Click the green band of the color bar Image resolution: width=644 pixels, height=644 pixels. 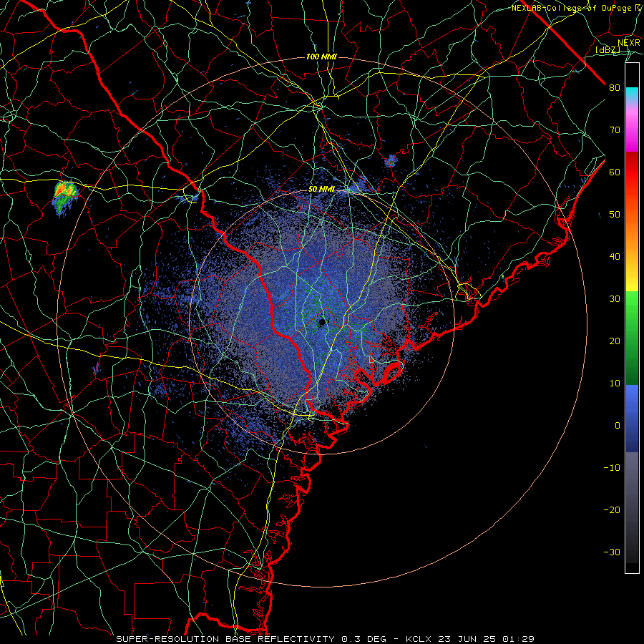632,338
